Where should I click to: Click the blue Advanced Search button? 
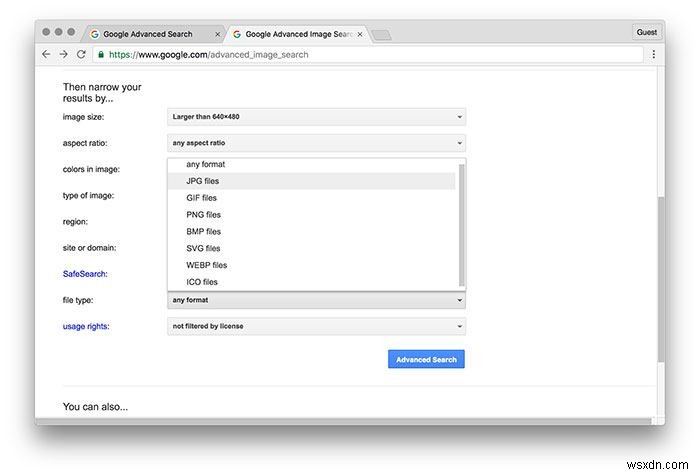(426, 359)
